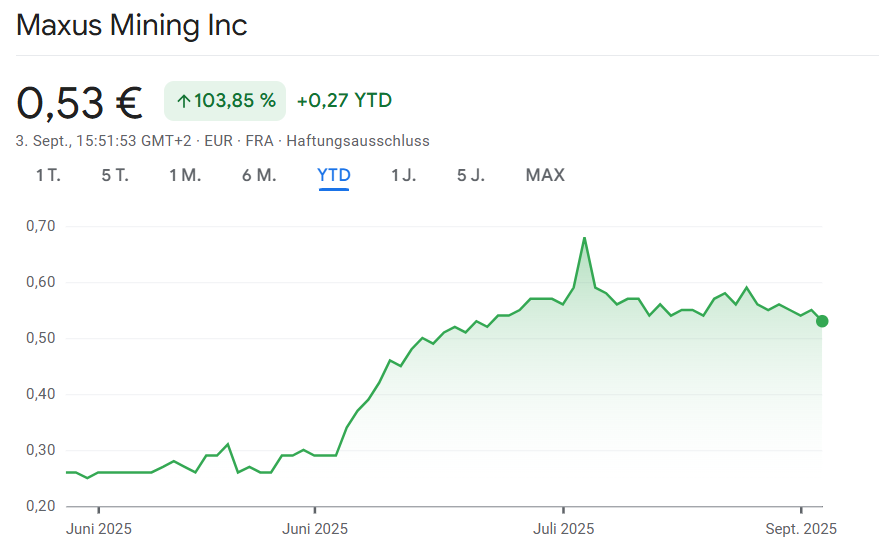The image size is (879, 550).
Task: Select the YTD range tab
Action: click(x=334, y=175)
